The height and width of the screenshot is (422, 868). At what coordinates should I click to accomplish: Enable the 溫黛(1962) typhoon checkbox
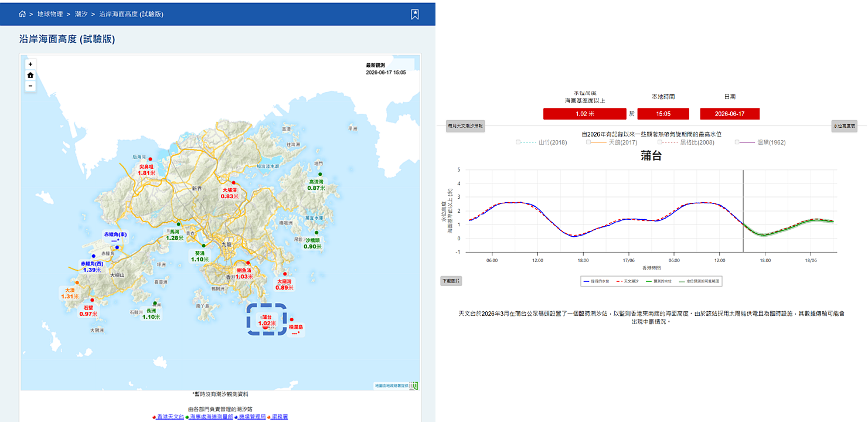click(737, 142)
